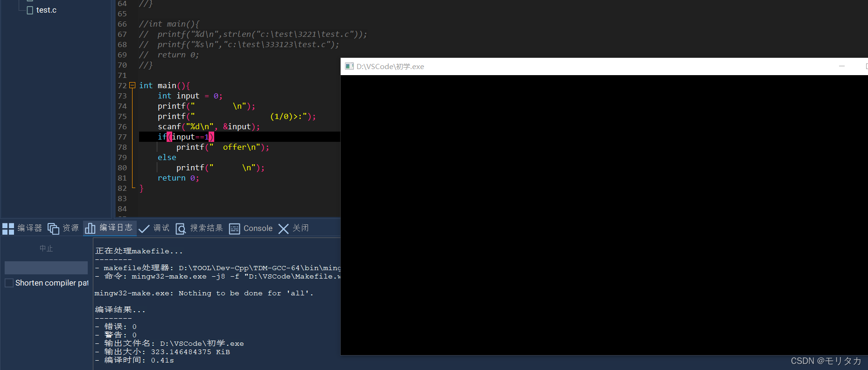Click the 编译器 grid icon
This screenshot has height=370, width=868.
pyautogui.click(x=8, y=229)
